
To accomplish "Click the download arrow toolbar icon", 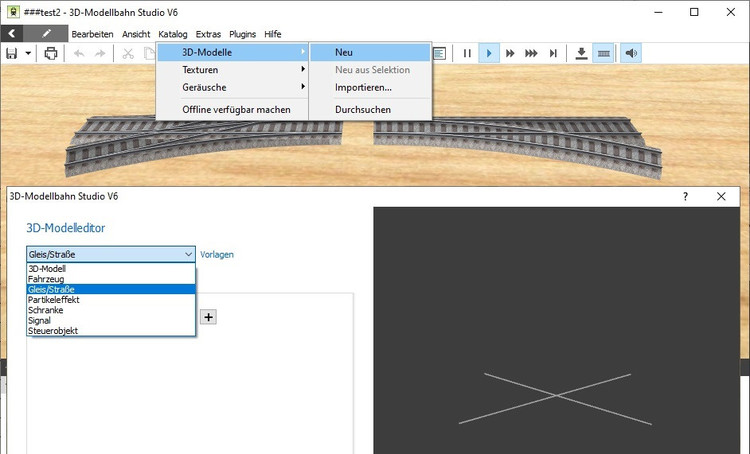I will 581,53.
